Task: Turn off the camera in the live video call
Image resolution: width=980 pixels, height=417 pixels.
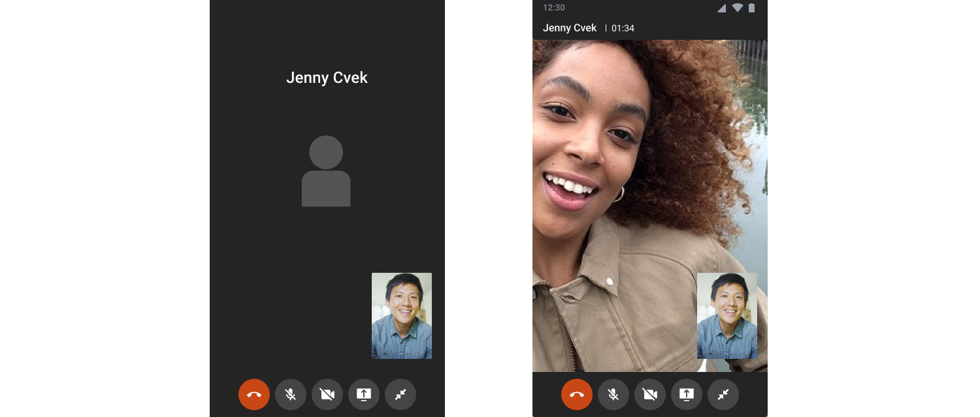Action: click(x=650, y=395)
